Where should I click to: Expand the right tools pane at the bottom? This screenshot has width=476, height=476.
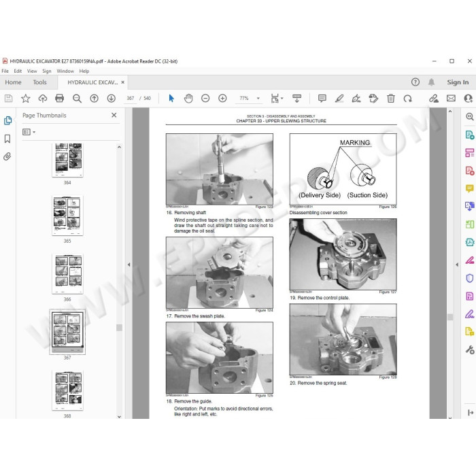[x=471, y=413]
